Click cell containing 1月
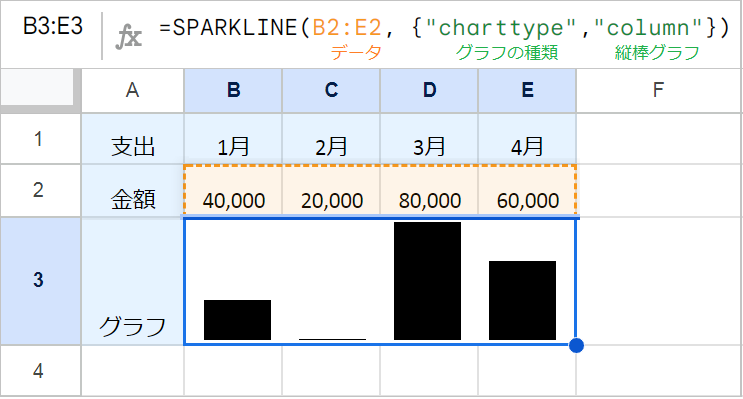The height and width of the screenshot is (399, 743). [x=233, y=139]
